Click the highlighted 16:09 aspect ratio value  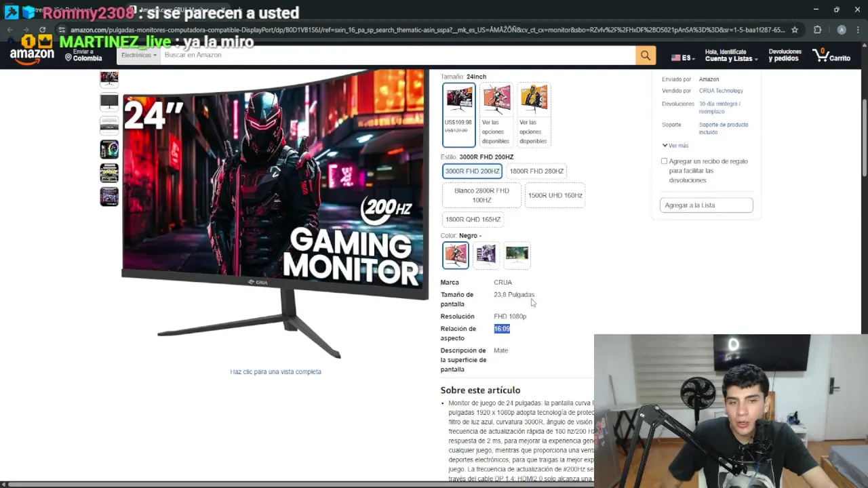pyautogui.click(x=502, y=329)
